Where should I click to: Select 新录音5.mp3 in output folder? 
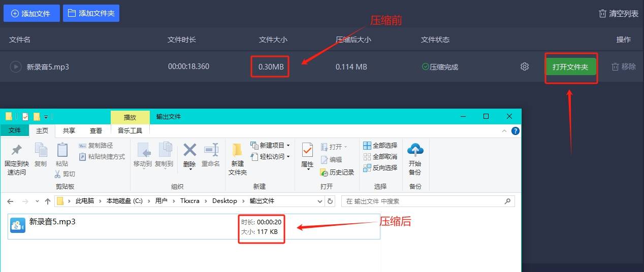click(194, 226)
